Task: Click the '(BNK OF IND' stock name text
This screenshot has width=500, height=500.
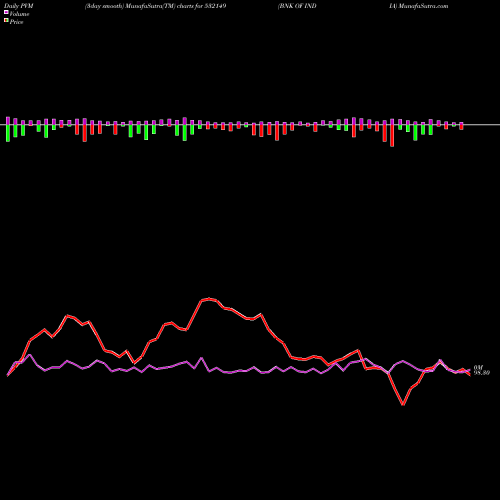Action: click(297, 6)
